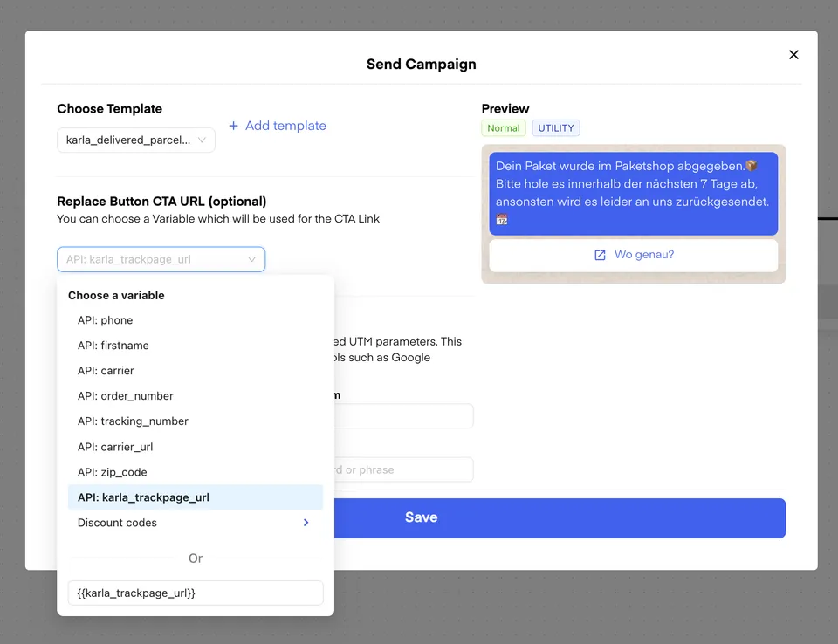
Task: Choose API: carrier from the list
Action: [106, 371]
